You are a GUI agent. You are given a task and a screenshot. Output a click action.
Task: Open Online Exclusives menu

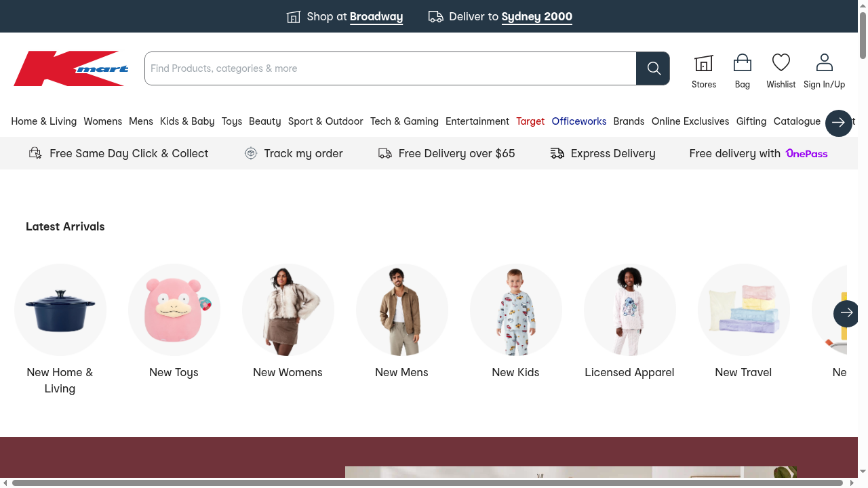690,121
